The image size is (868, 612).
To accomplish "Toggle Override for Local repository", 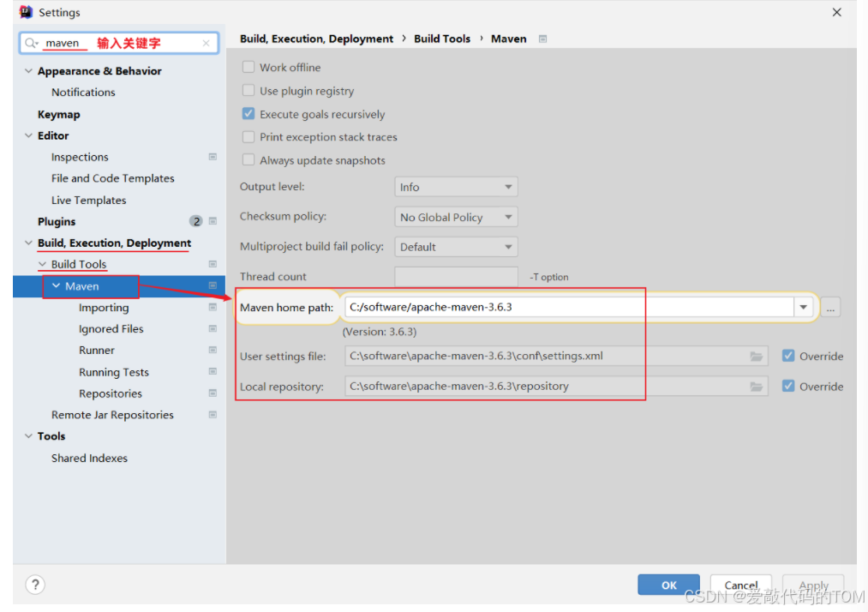I will click(x=788, y=386).
